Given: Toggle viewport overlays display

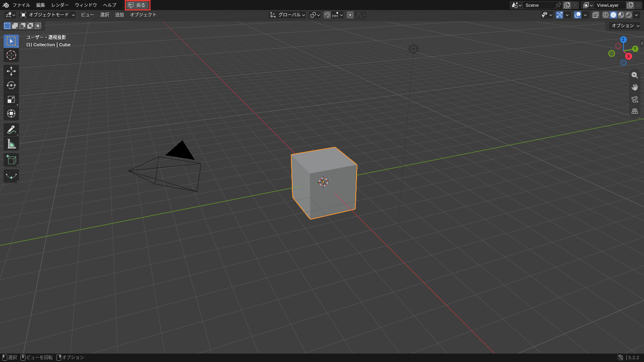Looking at the screenshot, I should pyautogui.click(x=578, y=15).
